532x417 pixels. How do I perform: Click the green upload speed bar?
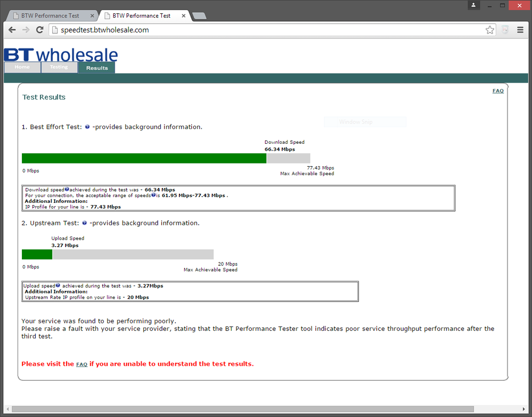37,255
